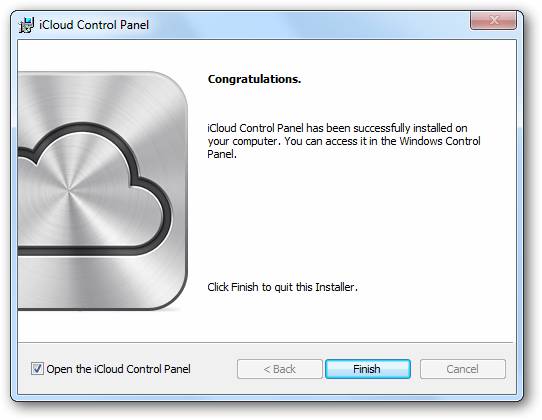Click the brushed-metal tile's rounded corner
The width and height of the screenshot is (542, 420).
click(173, 86)
